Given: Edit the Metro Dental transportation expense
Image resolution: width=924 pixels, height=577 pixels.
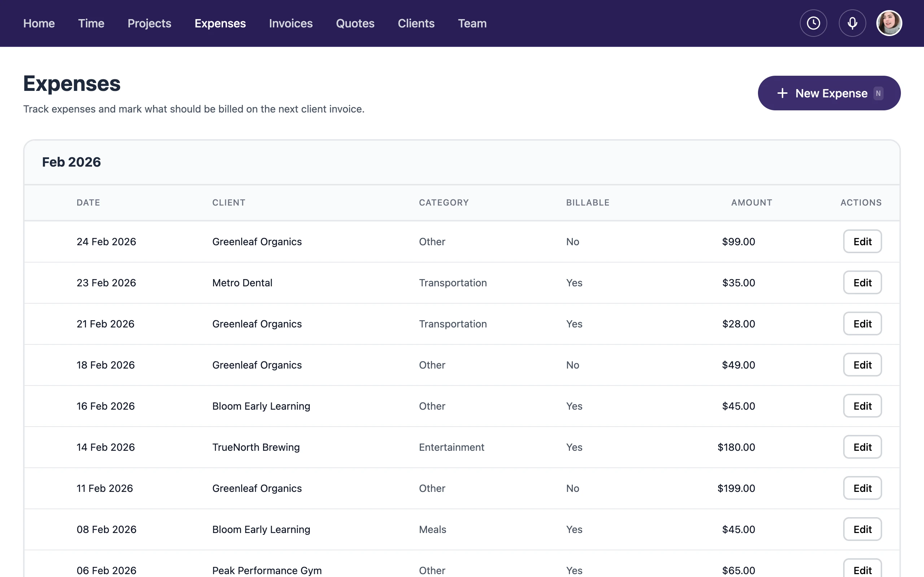Looking at the screenshot, I should [x=862, y=282].
